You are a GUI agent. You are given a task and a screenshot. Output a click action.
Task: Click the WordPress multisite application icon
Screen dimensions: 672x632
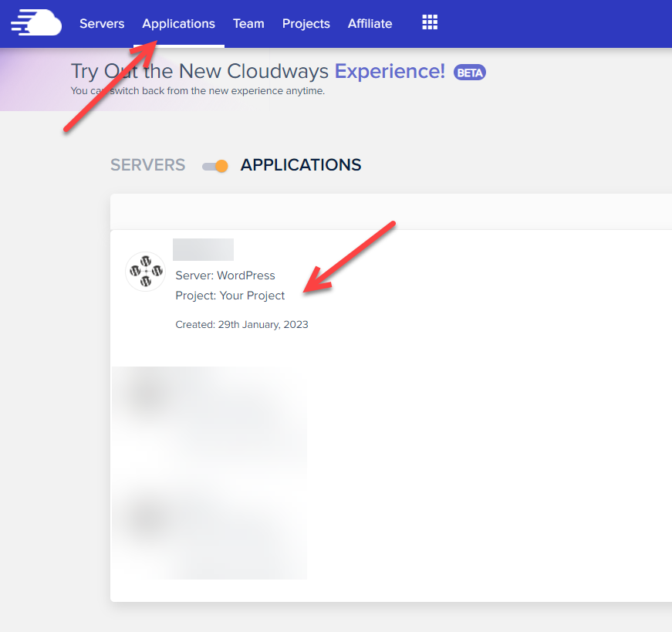coord(146,272)
